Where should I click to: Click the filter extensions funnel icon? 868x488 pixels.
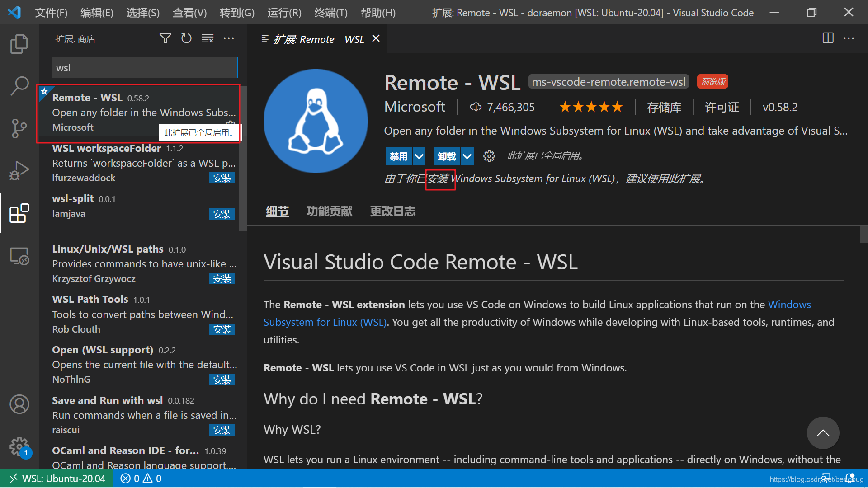[x=165, y=38]
